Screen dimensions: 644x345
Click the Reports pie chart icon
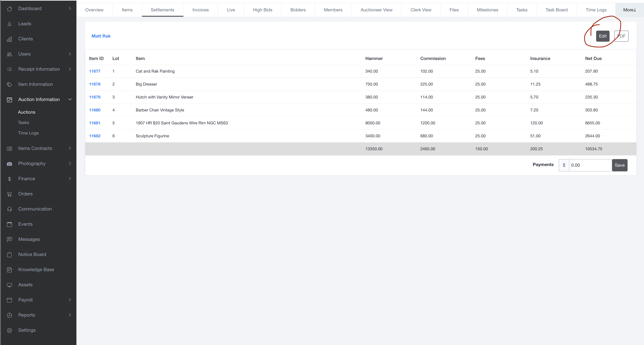pos(9,315)
